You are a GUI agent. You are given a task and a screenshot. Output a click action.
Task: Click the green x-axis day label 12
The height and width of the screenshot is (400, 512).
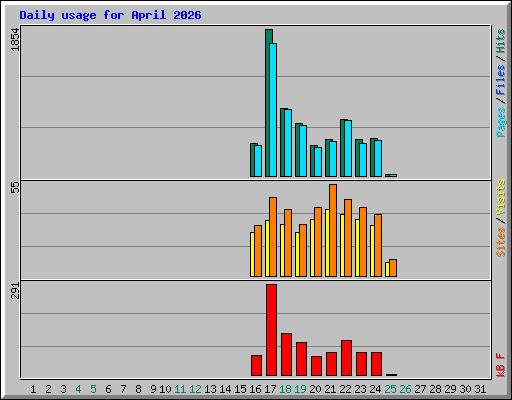tap(195, 389)
